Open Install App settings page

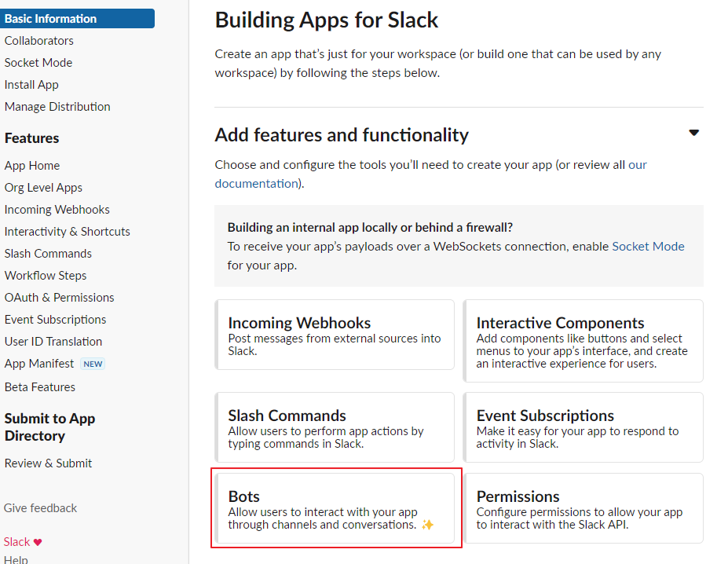31,85
